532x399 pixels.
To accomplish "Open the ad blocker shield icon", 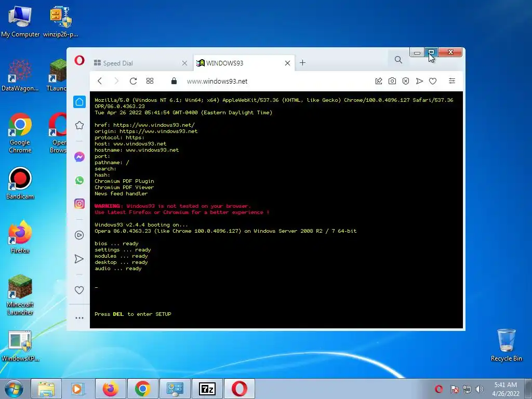I will pos(406,81).
